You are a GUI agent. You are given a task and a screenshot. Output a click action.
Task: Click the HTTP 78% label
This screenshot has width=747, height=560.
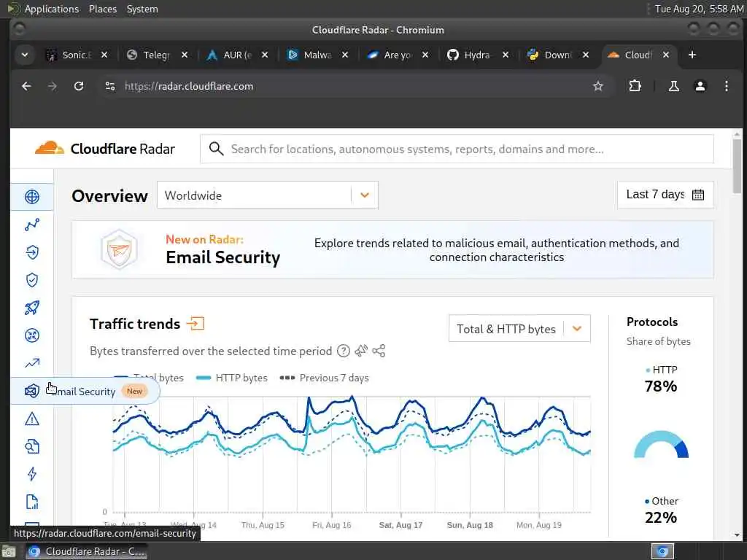(661, 378)
